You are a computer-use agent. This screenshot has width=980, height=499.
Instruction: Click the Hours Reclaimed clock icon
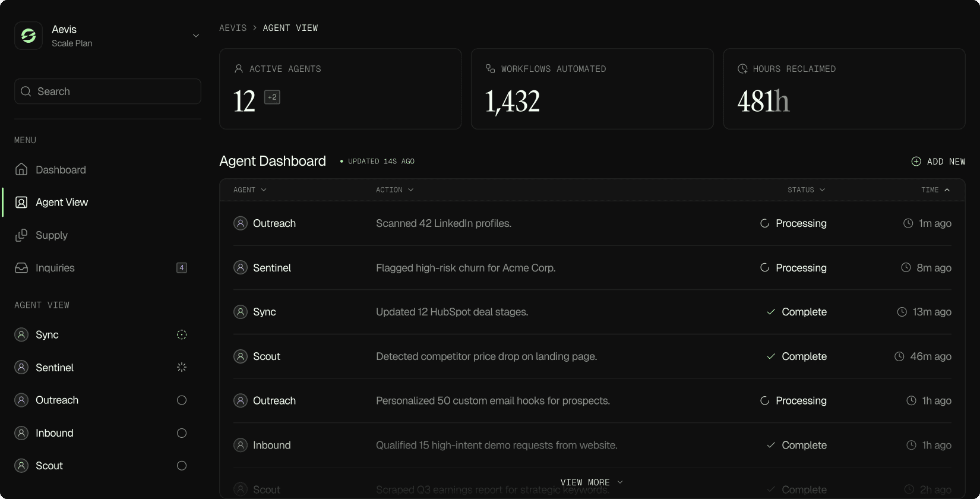point(742,69)
